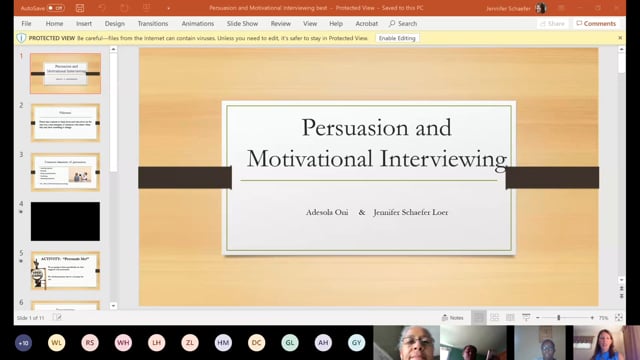Click the zoom in plus button
The image size is (640, 360).
click(592, 318)
